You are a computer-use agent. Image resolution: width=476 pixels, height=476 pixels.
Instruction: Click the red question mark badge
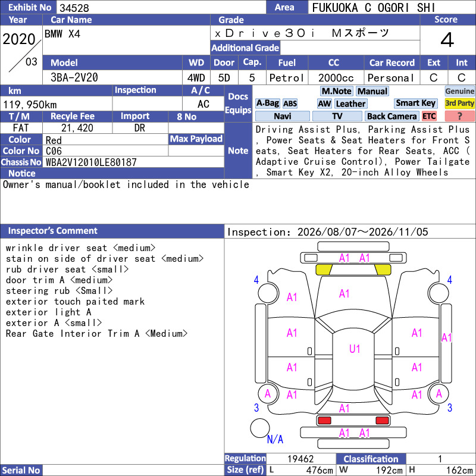point(459,116)
